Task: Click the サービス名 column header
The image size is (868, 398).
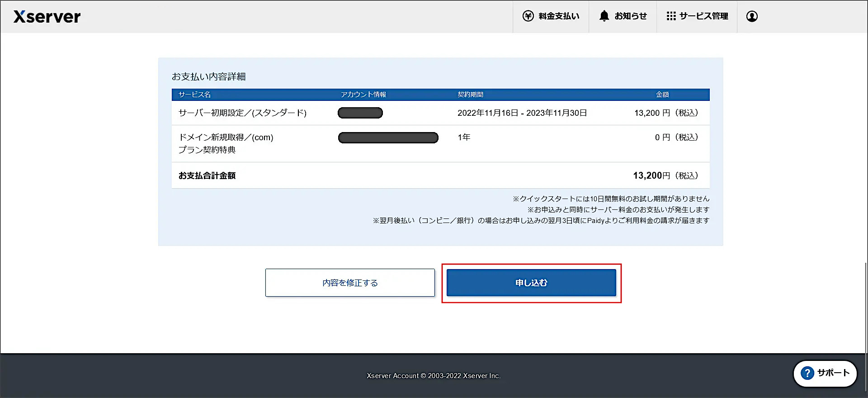Action: pos(194,95)
